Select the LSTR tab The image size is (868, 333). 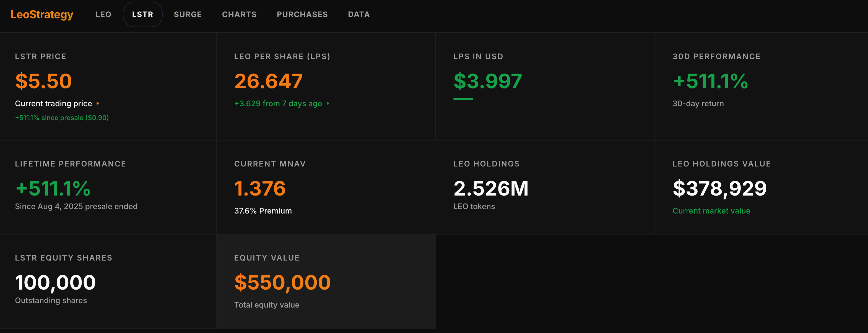coord(142,14)
